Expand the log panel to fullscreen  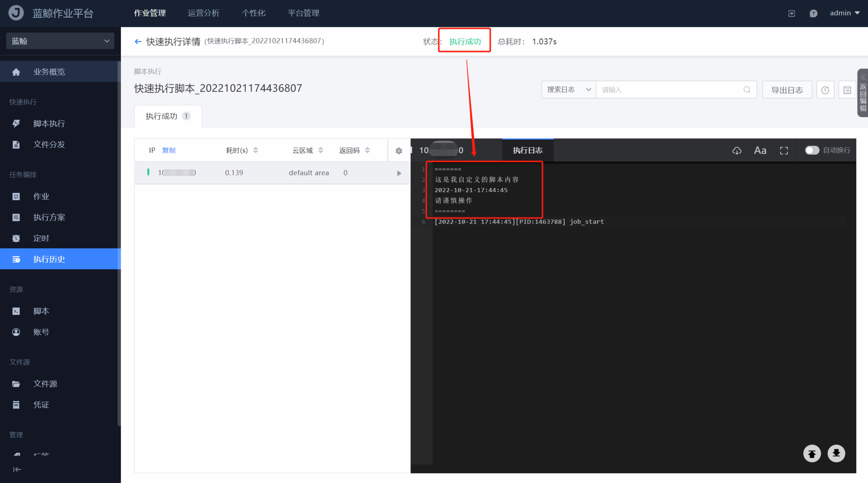coord(784,150)
